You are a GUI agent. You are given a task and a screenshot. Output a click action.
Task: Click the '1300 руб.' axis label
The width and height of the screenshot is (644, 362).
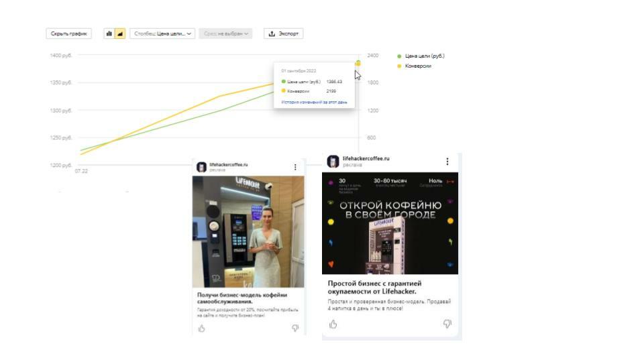tap(61, 111)
